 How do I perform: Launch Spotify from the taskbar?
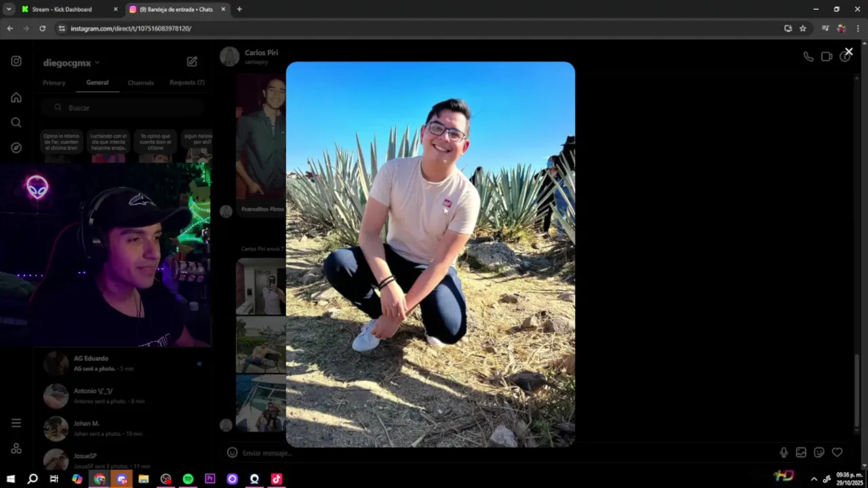click(188, 479)
